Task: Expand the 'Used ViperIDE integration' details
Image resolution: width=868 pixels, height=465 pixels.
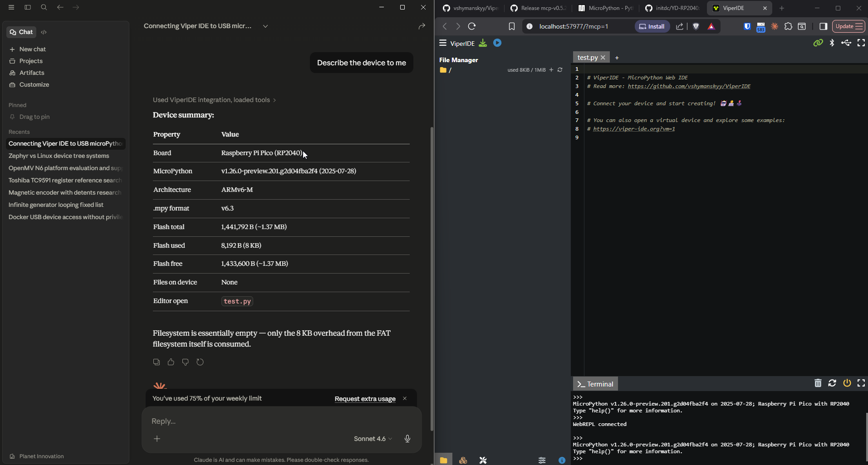Action: click(214, 100)
